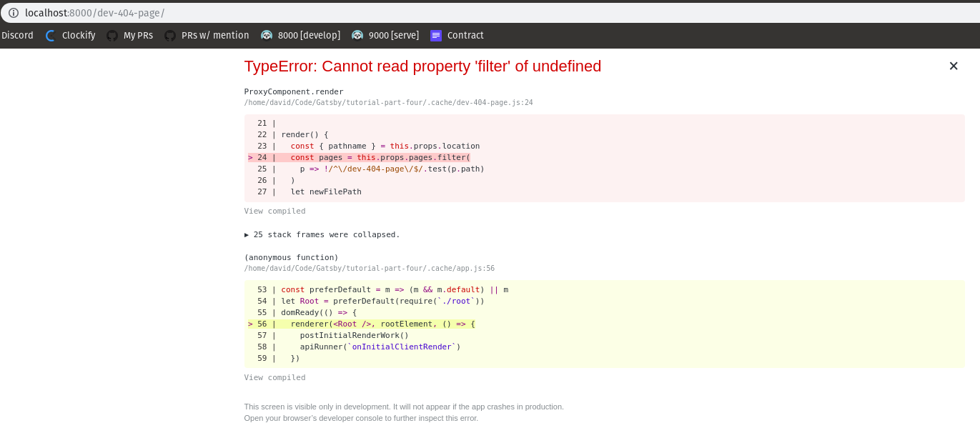Click View compiled under dev-404-page.js frame
The height and width of the screenshot is (448, 980).
[x=274, y=211]
